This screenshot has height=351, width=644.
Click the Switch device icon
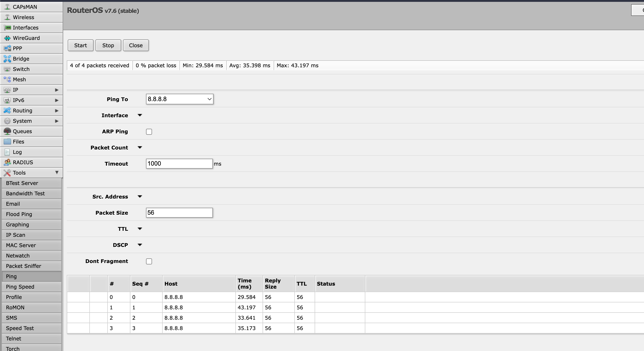(7, 69)
